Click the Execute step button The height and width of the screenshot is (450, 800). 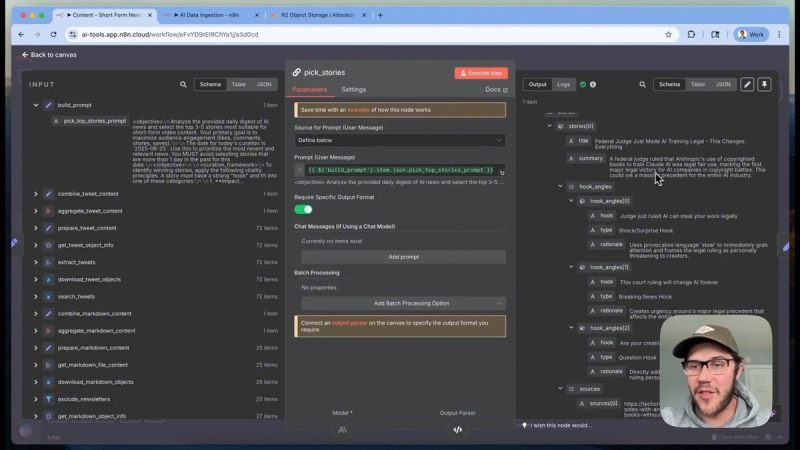481,73
